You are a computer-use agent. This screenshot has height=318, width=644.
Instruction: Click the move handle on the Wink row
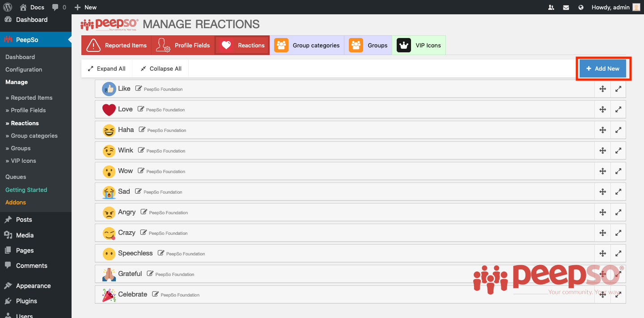coord(603,151)
